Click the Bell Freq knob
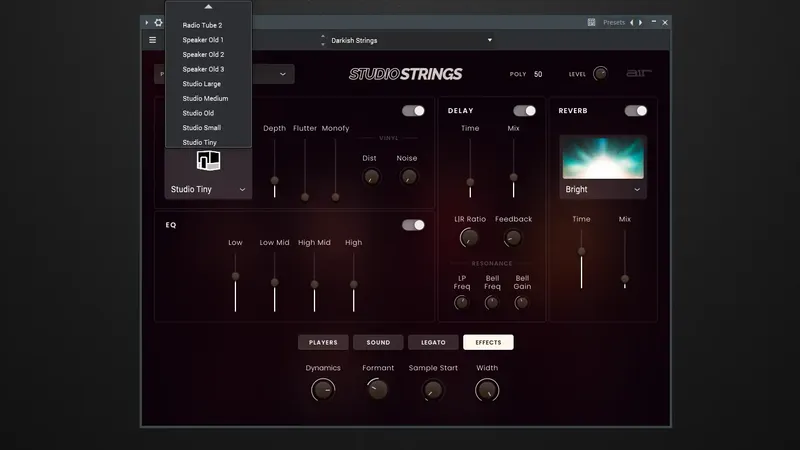800x450 pixels. coord(492,303)
